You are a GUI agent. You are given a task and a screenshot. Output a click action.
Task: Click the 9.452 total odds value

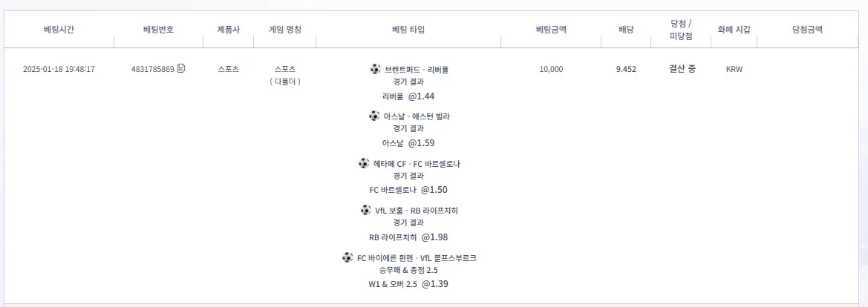(626, 69)
